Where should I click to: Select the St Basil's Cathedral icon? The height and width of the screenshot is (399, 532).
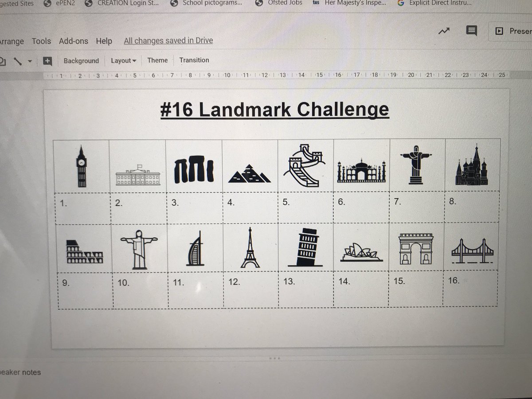[x=472, y=165]
